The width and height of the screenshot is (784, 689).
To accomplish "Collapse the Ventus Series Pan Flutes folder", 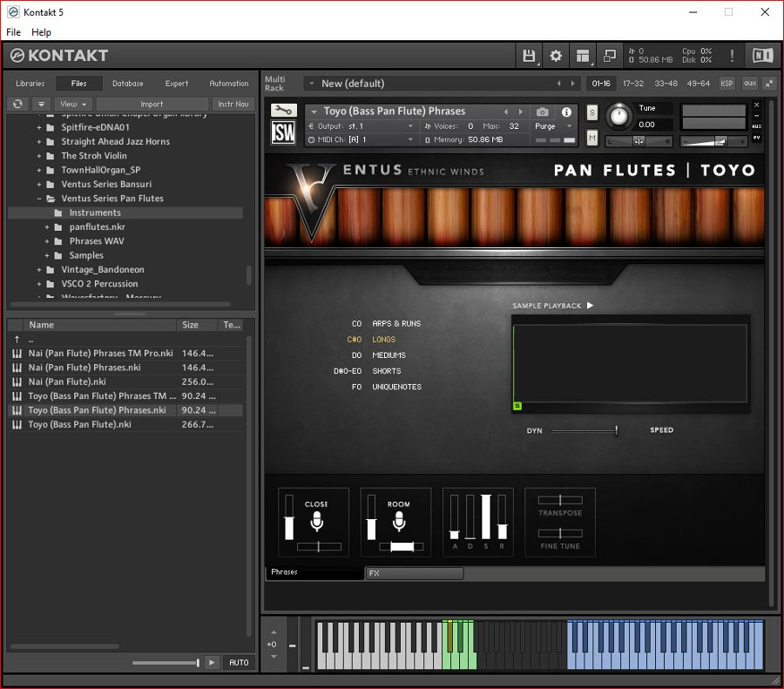I will click(39, 199).
